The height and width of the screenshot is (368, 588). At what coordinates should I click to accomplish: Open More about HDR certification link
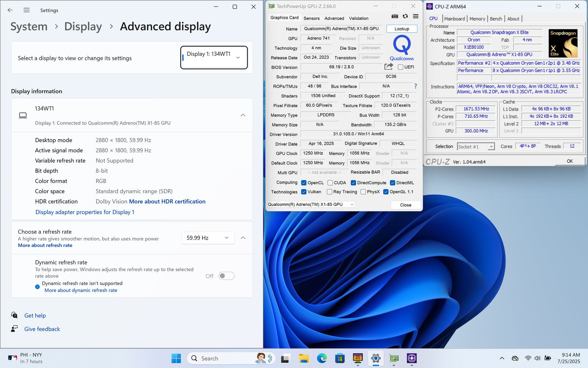coord(167,202)
